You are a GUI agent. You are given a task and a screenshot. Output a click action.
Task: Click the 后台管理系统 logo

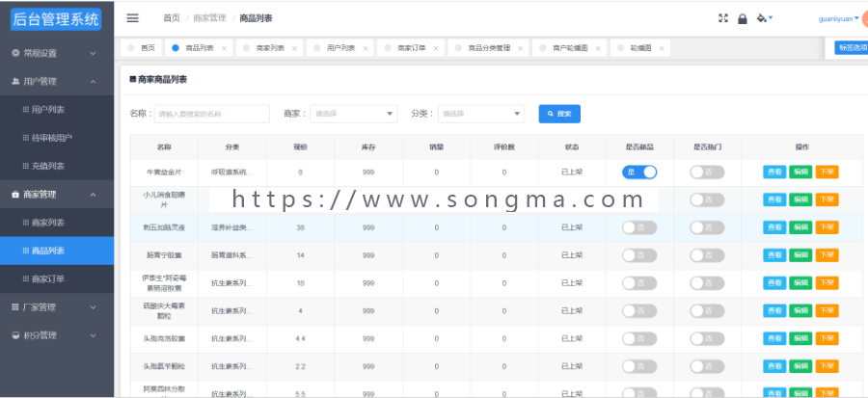(x=56, y=19)
